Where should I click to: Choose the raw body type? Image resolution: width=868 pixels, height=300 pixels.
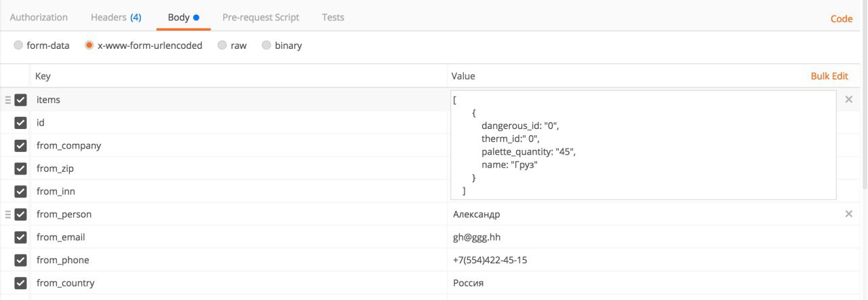click(232, 45)
